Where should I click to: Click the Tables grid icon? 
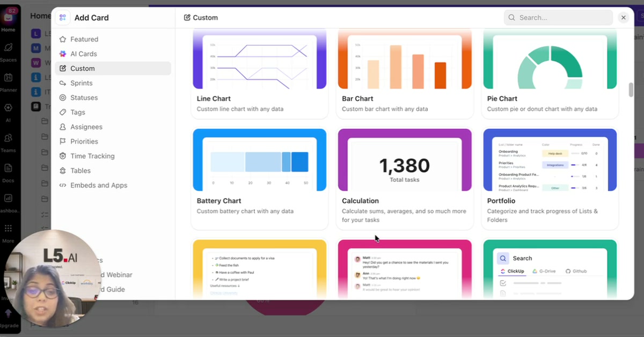tap(63, 171)
